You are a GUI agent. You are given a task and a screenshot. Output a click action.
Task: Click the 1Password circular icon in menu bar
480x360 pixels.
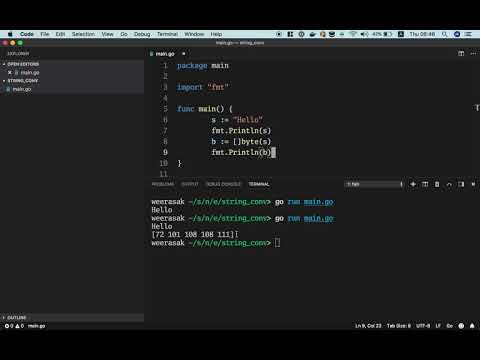pyautogui.click(x=301, y=34)
